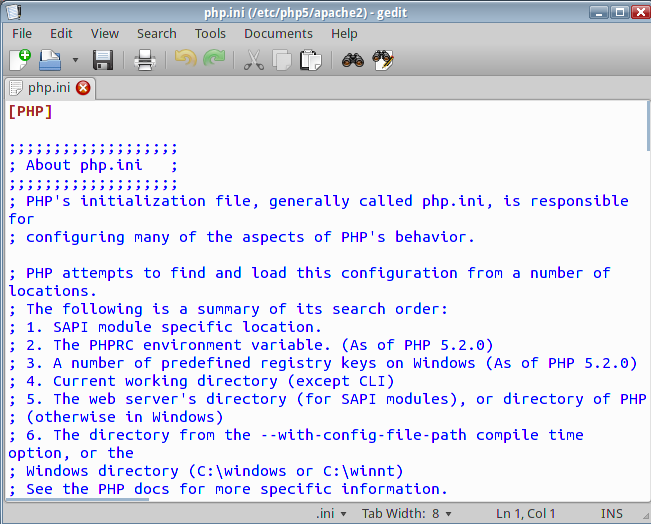651x524 pixels.
Task: Select the php.ini document tab
Action: (x=49, y=88)
